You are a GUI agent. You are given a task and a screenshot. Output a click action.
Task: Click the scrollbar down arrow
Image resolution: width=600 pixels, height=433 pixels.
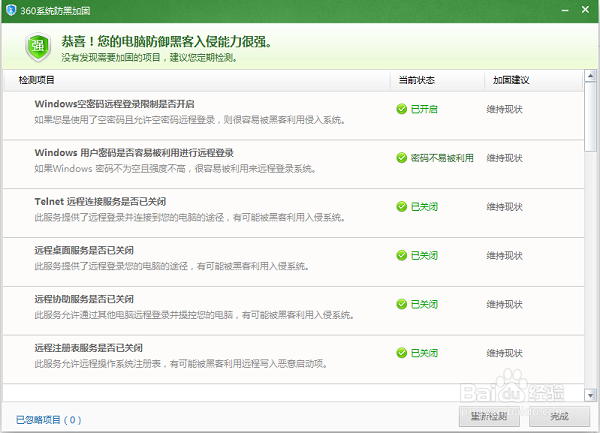590,396
